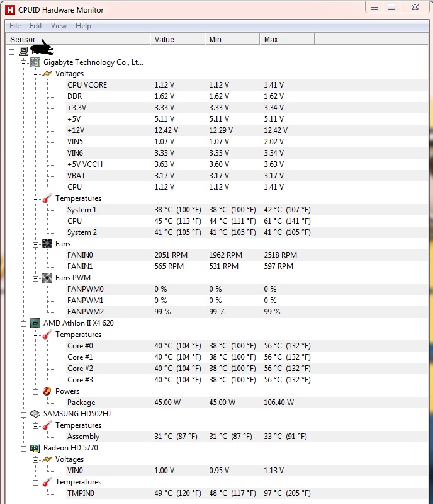Click the 61 °C CPU max temperature
This screenshot has width=433, height=504.
point(287,221)
